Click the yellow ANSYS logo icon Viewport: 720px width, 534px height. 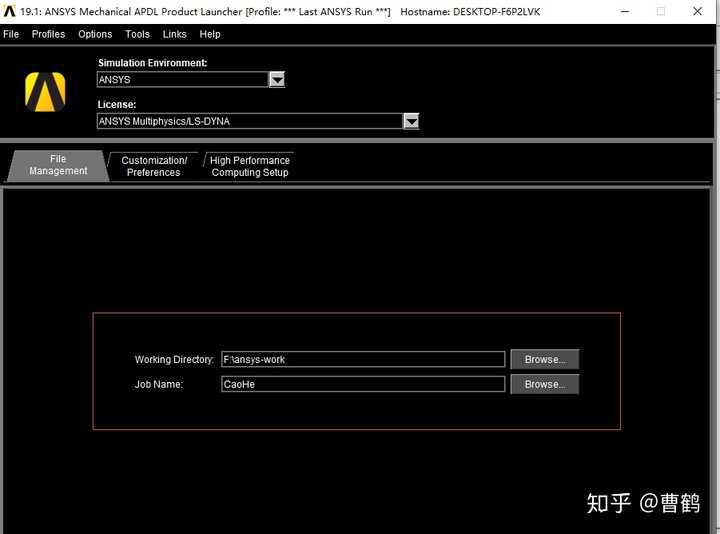[45, 92]
